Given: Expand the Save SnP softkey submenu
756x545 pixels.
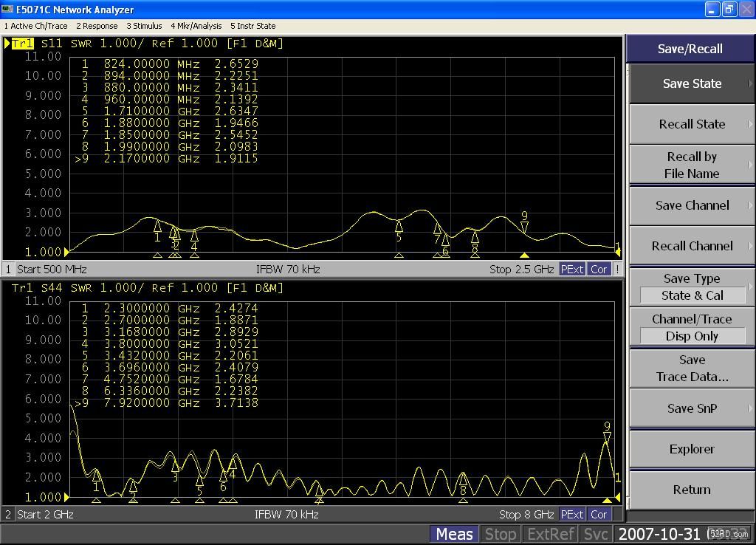Looking at the screenshot, I should point(691,408).
